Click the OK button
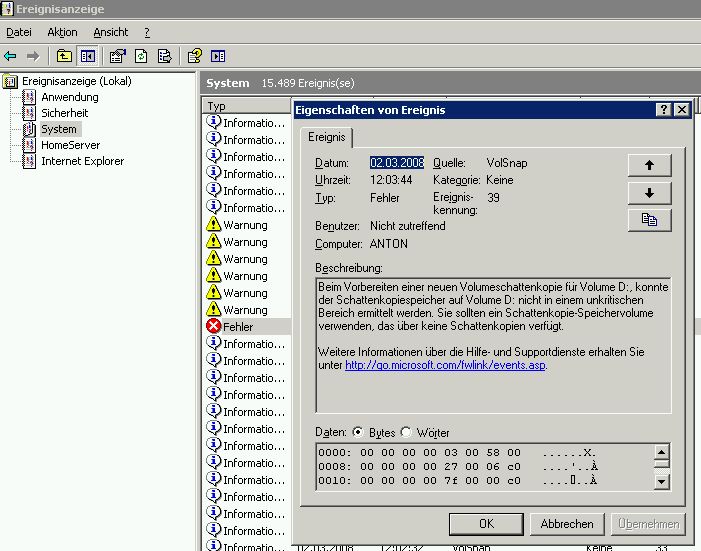Screen dimensions: 701x551 (x=486, y=524)
